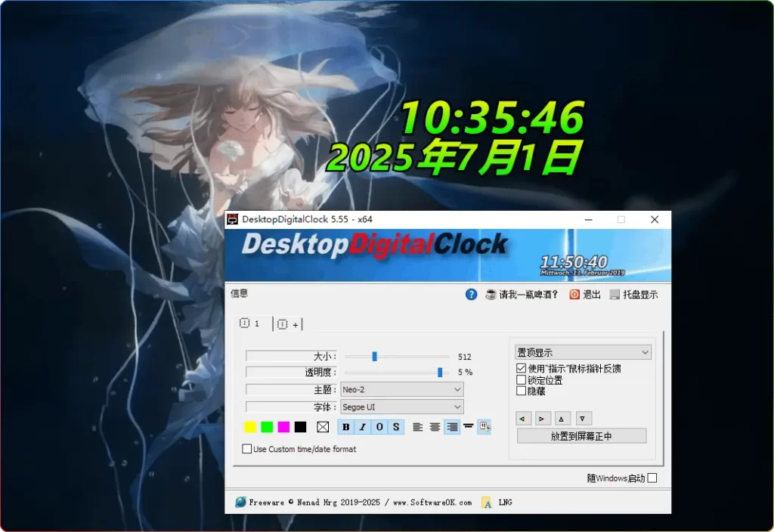Toggle bold text formatting (B)
The image size is (774, 532).
click(346, 427)
